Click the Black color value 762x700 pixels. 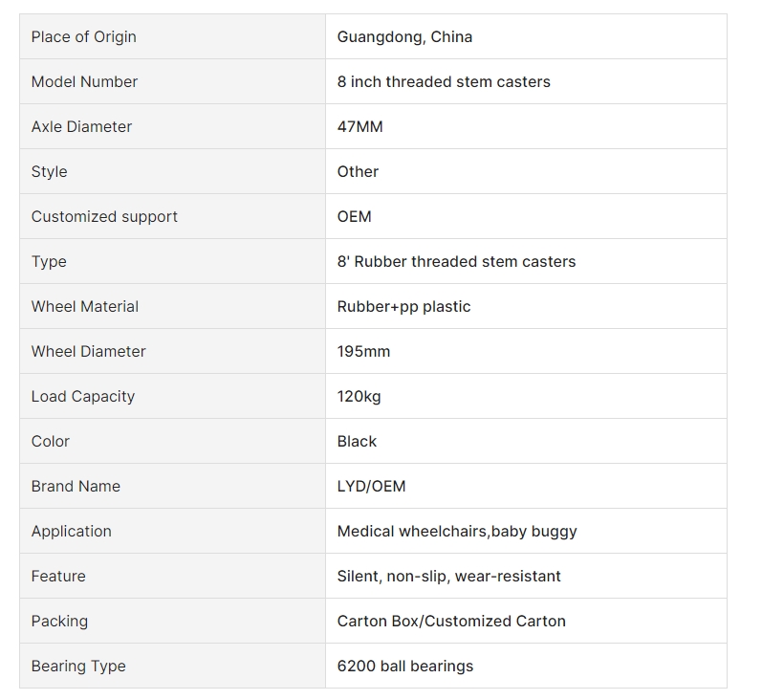[357, 442]
